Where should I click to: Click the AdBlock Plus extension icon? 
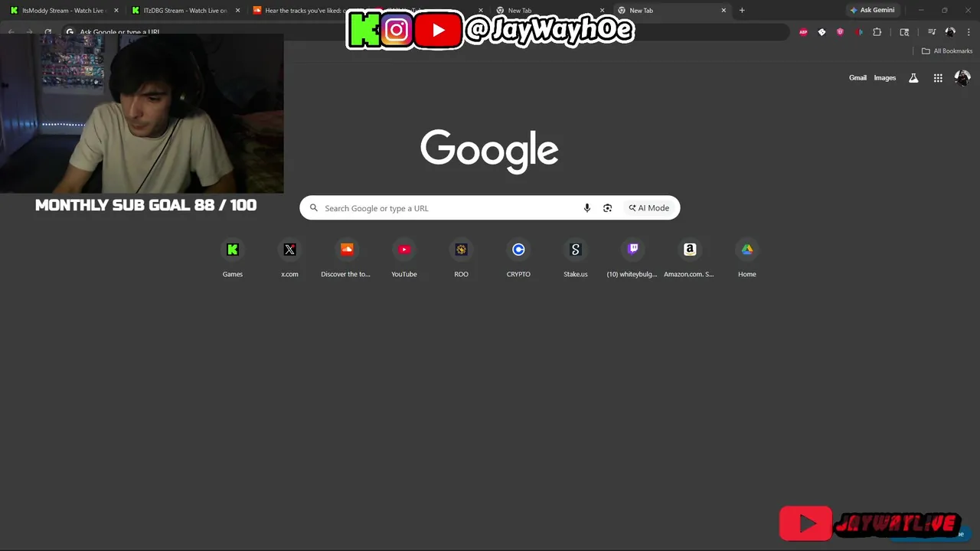(x=803, y=32)
